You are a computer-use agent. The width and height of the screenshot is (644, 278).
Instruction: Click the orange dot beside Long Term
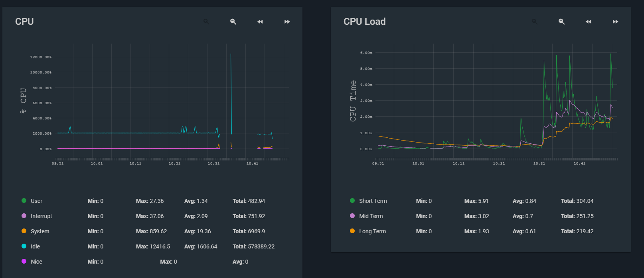pos(352,231)
